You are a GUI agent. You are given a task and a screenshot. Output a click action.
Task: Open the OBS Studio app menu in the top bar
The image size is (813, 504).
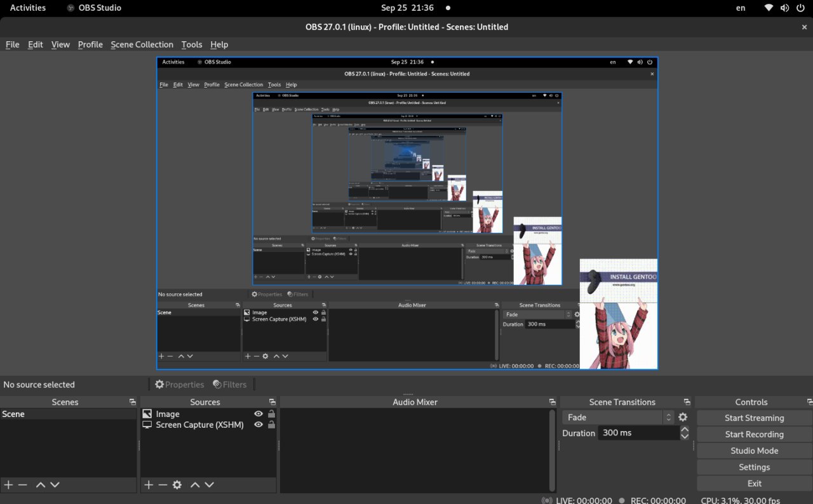(93, 8)
